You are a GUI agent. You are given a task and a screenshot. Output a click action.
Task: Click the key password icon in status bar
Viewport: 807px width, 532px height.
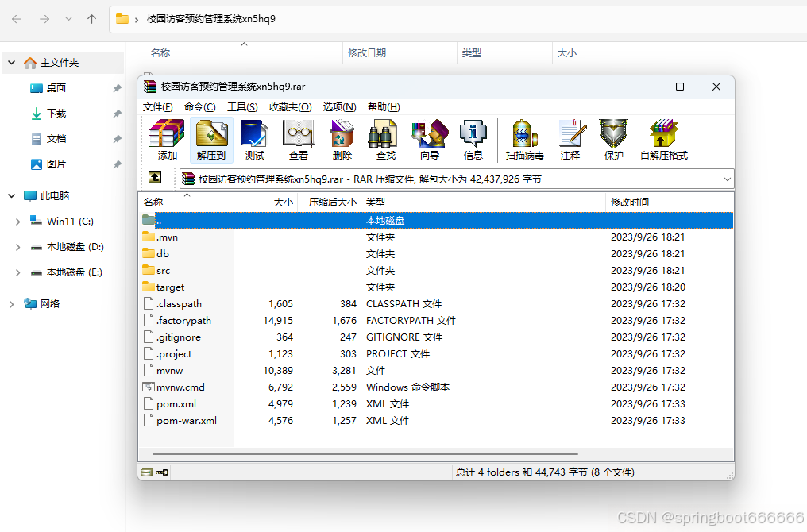162,472
